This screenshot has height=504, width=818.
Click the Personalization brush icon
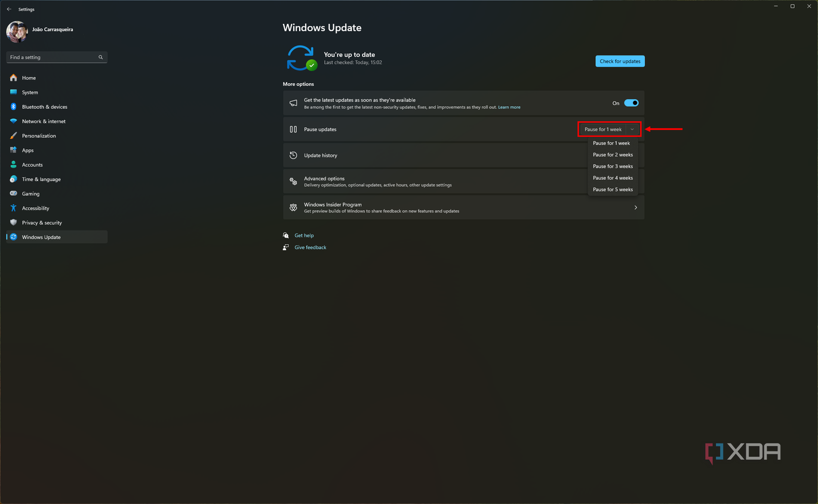[x=13, y=136]
